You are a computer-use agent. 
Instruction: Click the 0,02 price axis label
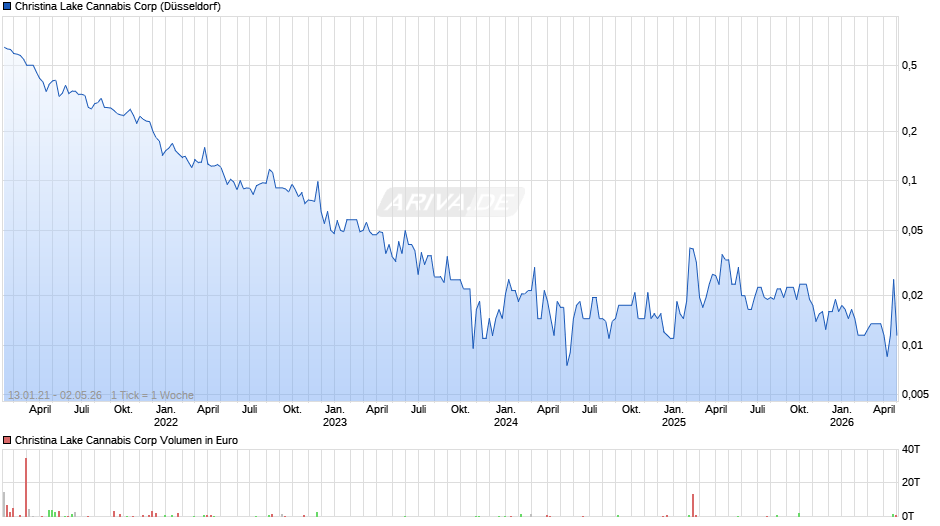(912, 295)
